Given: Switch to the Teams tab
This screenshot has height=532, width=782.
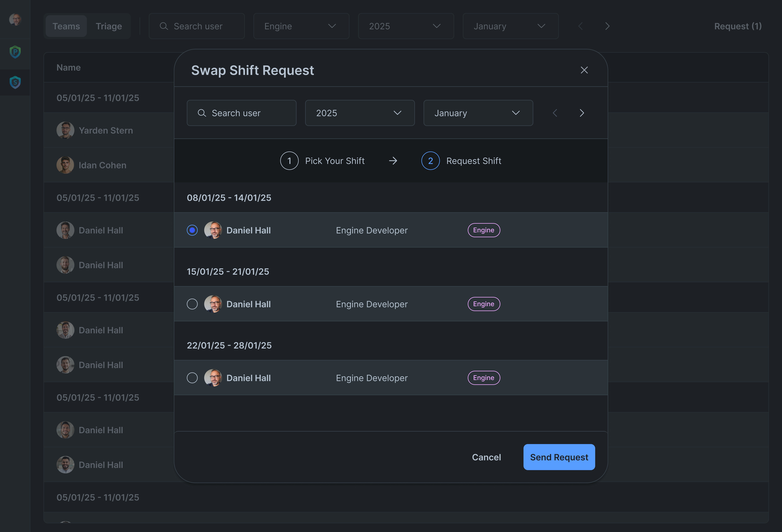Looking at the screenshot, I should (x=66, y=26).
